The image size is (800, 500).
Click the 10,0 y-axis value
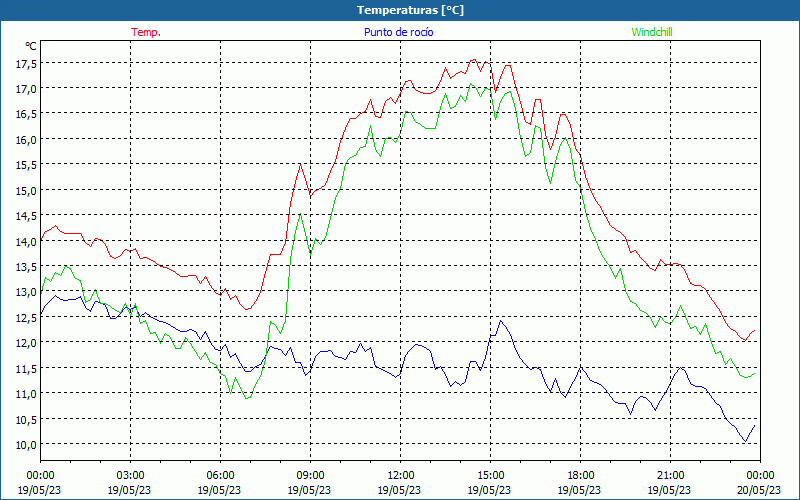[x=27, y=444]
